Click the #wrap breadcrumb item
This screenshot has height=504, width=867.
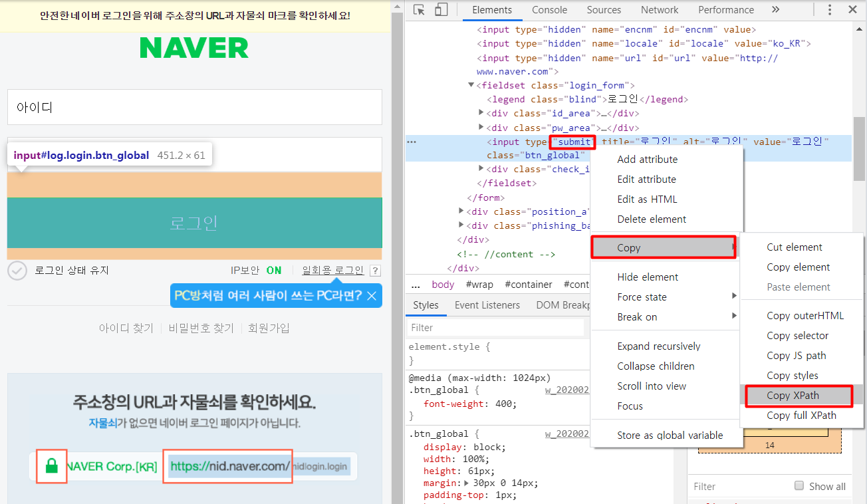point(479,285)
